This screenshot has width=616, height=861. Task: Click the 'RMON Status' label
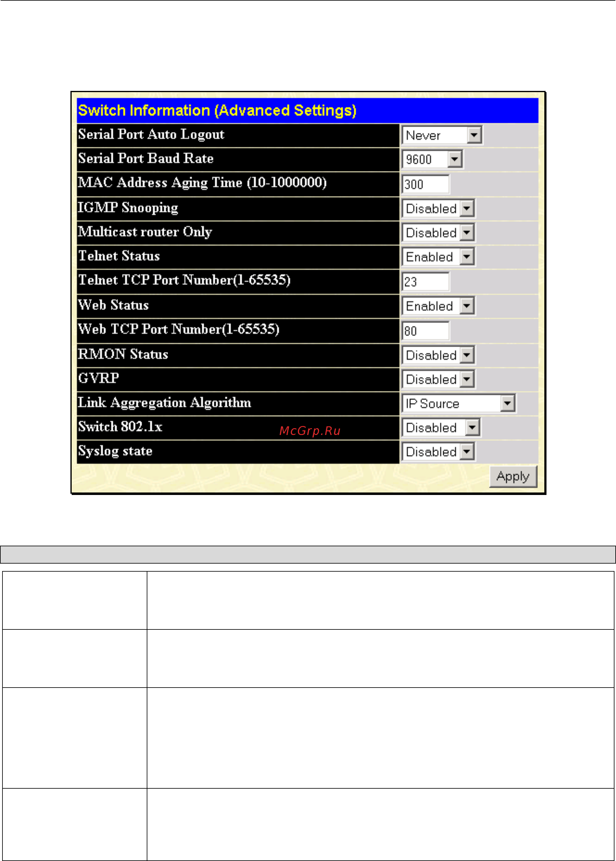[x=123, y=354]
